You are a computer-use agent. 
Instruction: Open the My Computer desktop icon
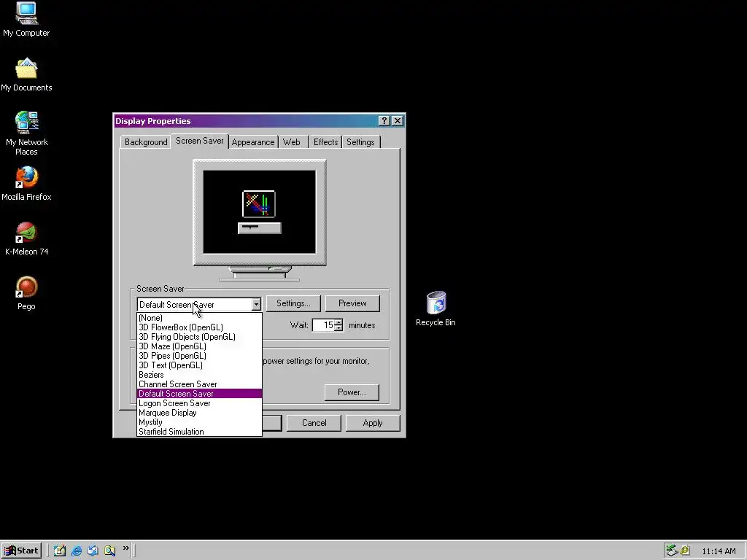pyautogui.click(x=26, y=20)
